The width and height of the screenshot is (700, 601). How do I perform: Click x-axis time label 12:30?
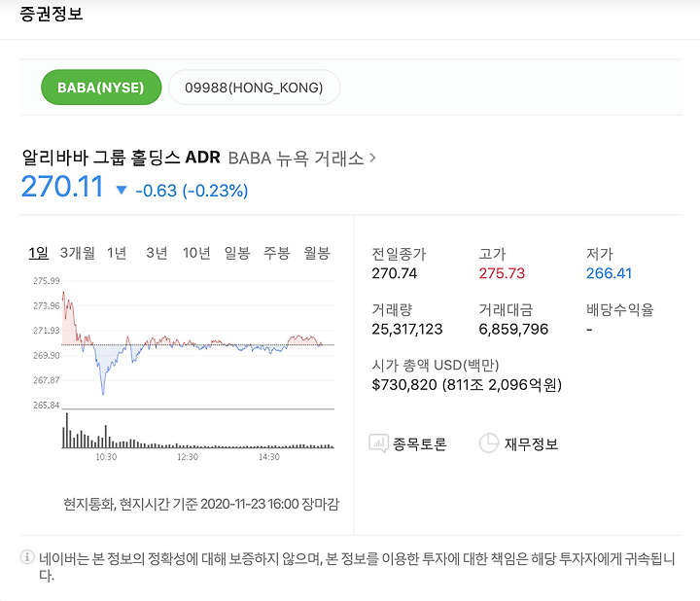click(188, 457)
